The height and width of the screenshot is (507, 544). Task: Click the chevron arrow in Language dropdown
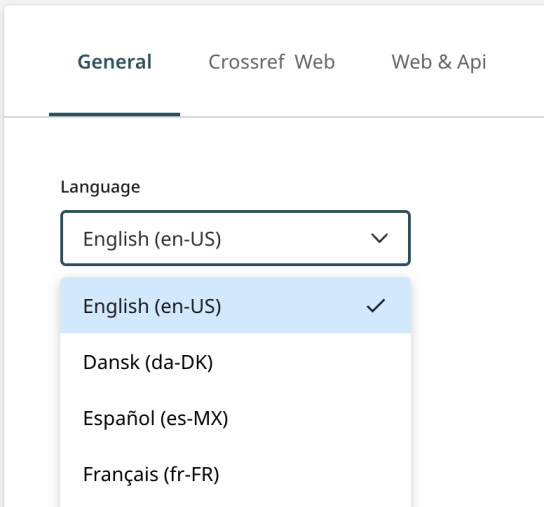click(379, 238)
